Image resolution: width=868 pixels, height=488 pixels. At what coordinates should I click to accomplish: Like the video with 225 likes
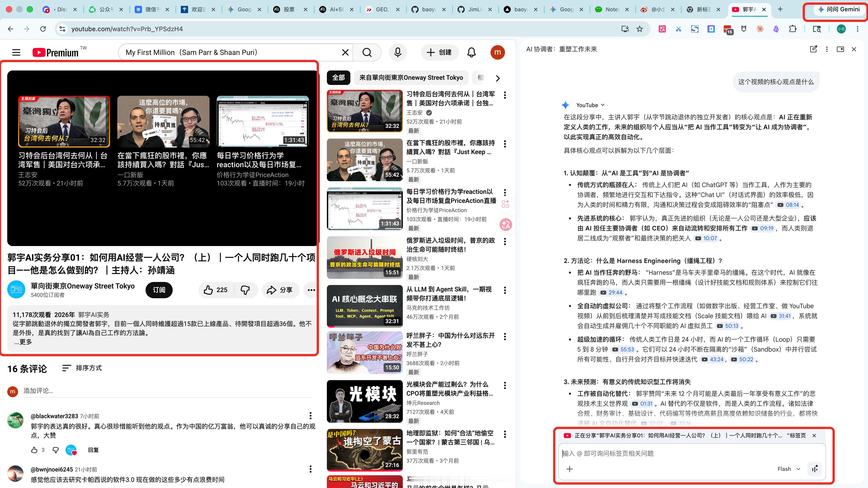click(216, 290)
